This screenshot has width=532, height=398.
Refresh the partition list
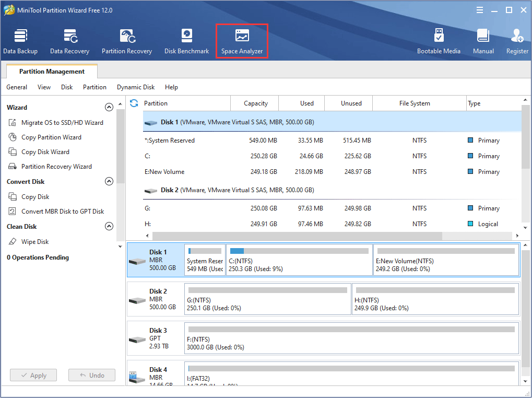[x=134, y=103]
